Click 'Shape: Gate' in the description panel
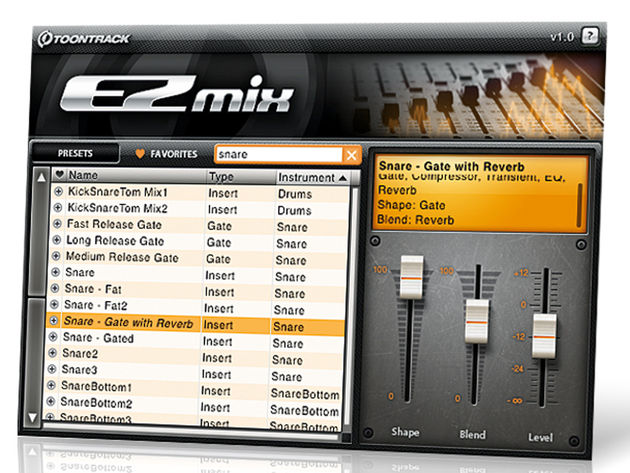 (411, 205)
